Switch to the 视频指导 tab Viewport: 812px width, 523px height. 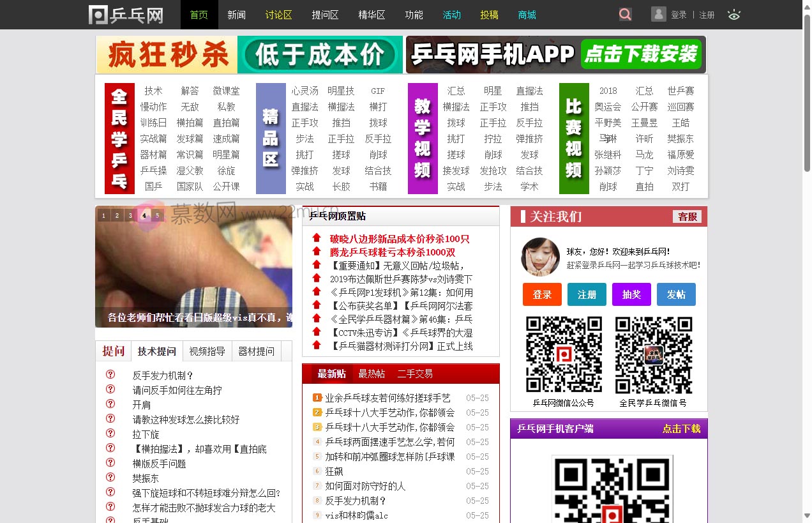(207, 351)
